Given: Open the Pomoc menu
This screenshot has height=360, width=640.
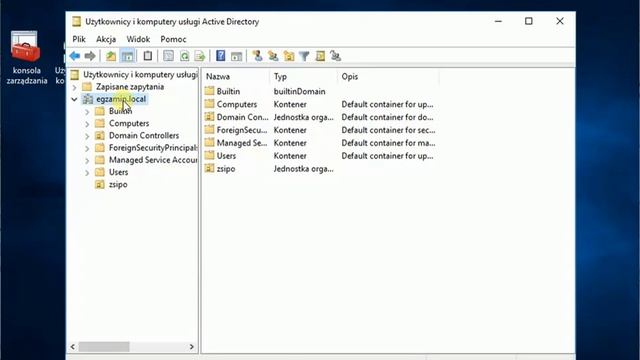Looking at the screenshot, I should tap(173, 39).
